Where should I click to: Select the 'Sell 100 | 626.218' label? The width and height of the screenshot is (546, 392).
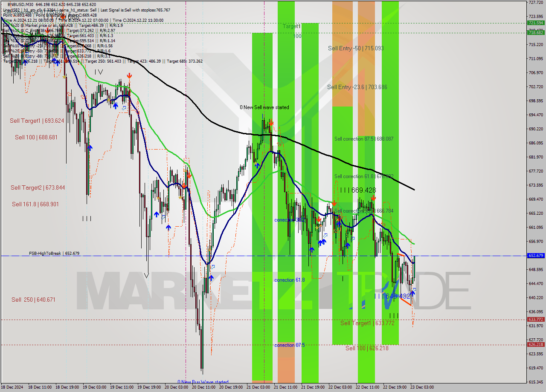[x=367, y=348]
